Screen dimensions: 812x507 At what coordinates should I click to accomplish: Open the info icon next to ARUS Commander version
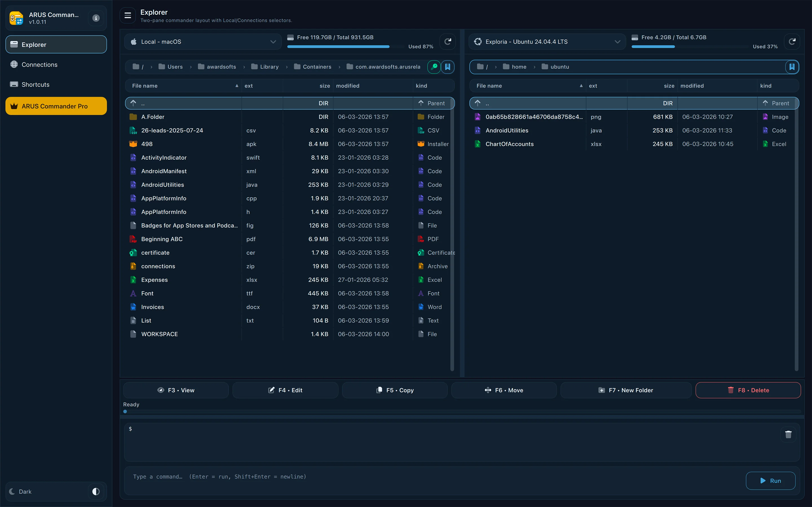pyautogui.click(x=96, y=18)
